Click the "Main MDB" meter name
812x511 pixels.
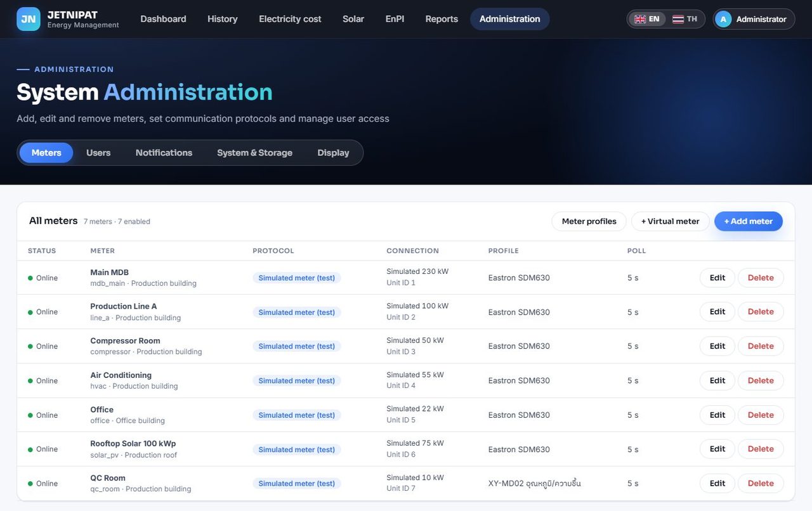(110, 273)
